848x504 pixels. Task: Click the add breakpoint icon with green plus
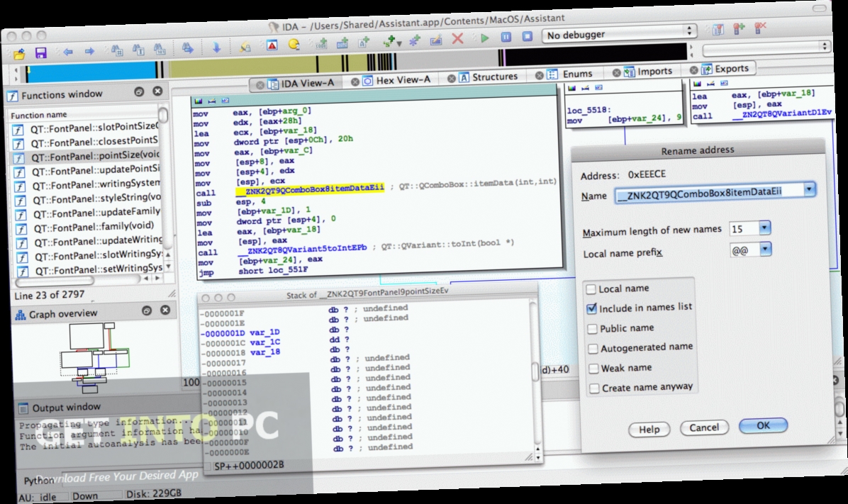tap(740, 28)
